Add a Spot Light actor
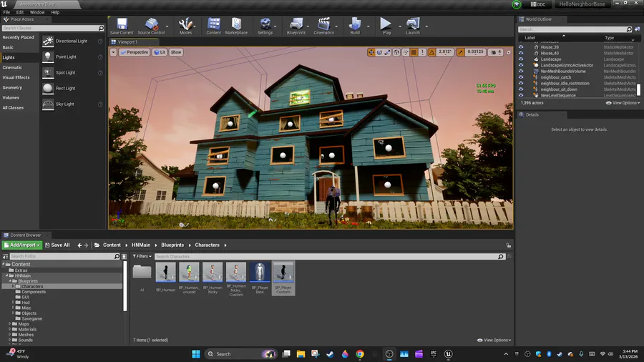 [72, 72]
